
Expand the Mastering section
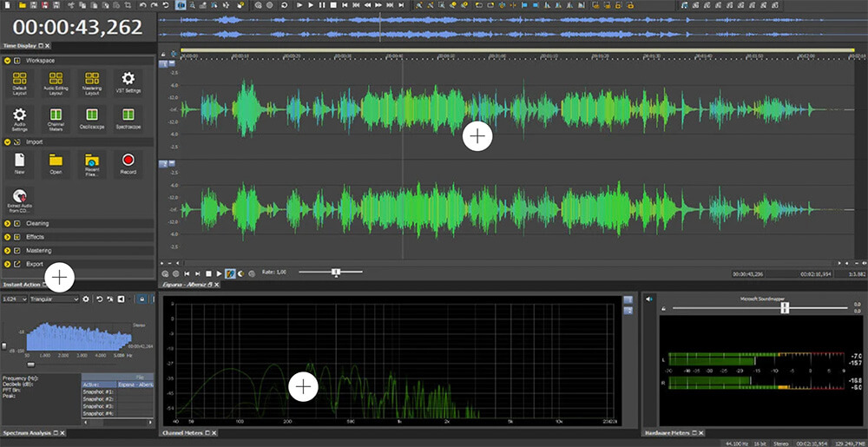point(8,251)
